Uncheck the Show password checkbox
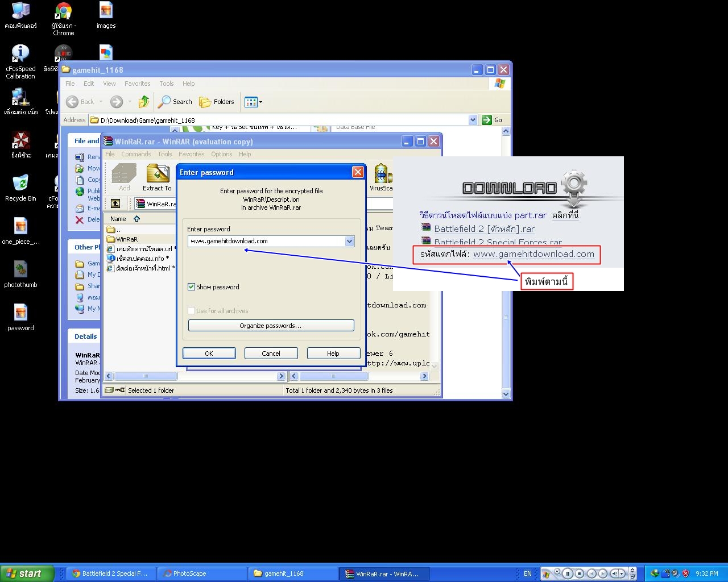 (192, 287)
